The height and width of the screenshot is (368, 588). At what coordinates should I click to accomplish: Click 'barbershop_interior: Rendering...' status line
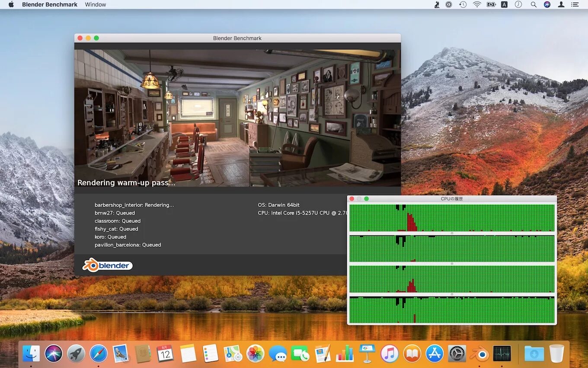pos(134,205)
